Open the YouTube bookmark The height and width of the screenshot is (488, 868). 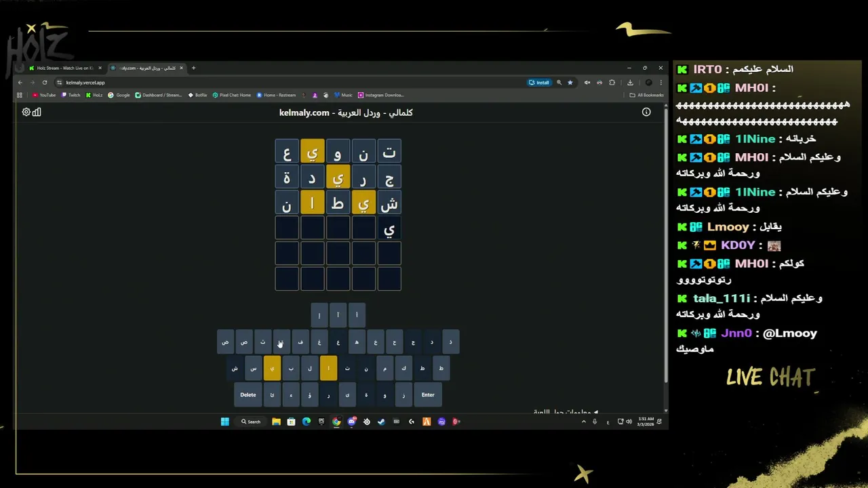[44, 95]
